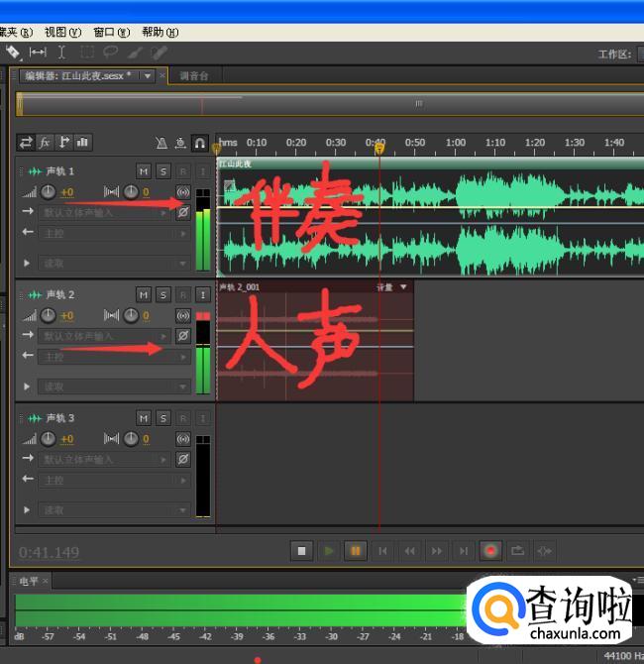Open editor session dropdown arrow
644x664 pixels.
coord(148,76)
